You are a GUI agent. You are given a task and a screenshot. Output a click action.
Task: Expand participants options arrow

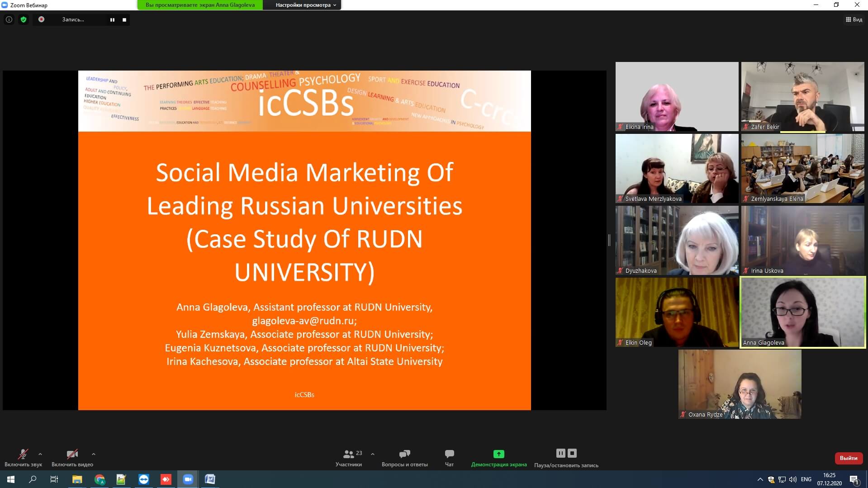click(373, 454)
